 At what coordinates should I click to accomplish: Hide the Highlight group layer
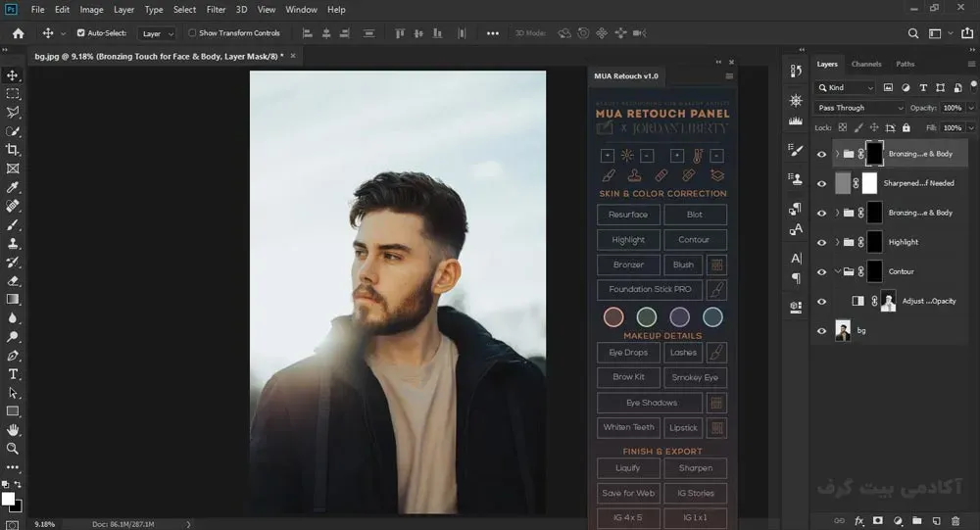pyautogui.click(x=822, y=243)
